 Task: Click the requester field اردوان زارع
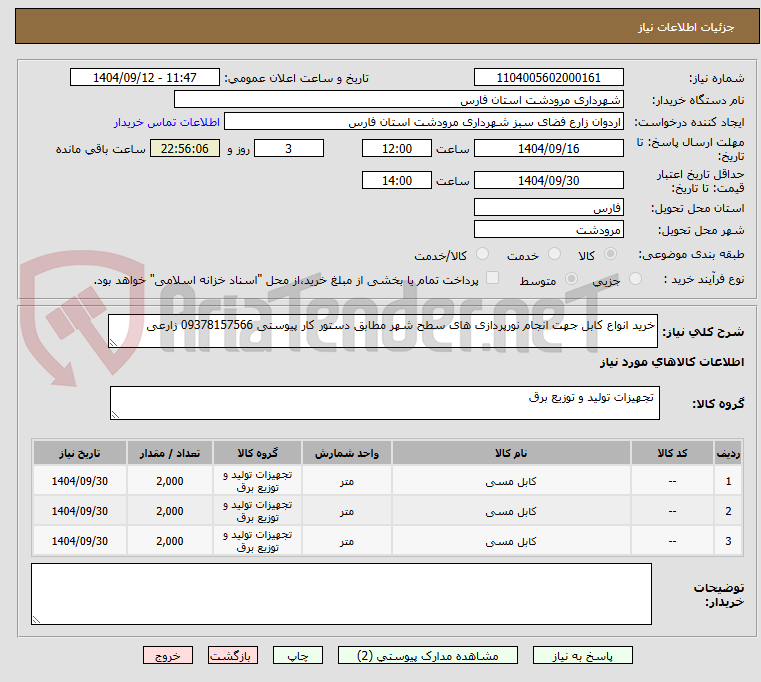click(x=424, y=122)
